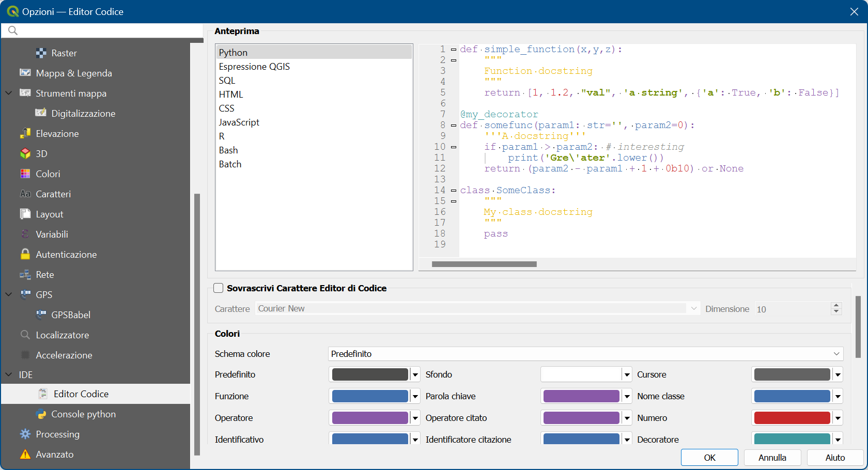Screen dimensions: 868x470
Task: Collapse the GPS tree branch
Action: (9, 294)
